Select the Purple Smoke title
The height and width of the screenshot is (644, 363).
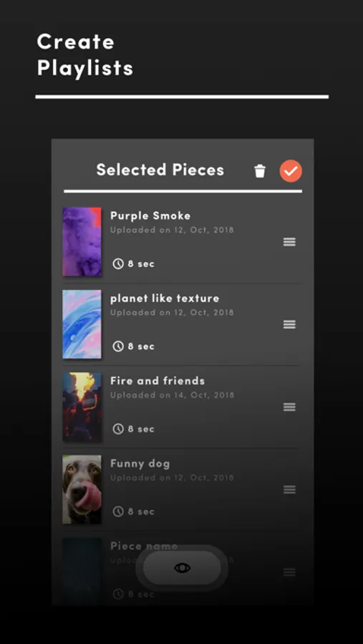pyautogui.click(x=150, y=215)
